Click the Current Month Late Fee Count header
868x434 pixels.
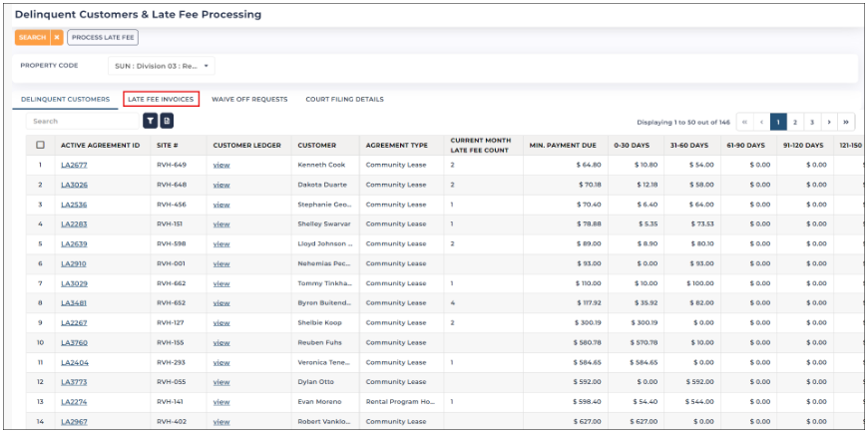[x=481, y=145]
